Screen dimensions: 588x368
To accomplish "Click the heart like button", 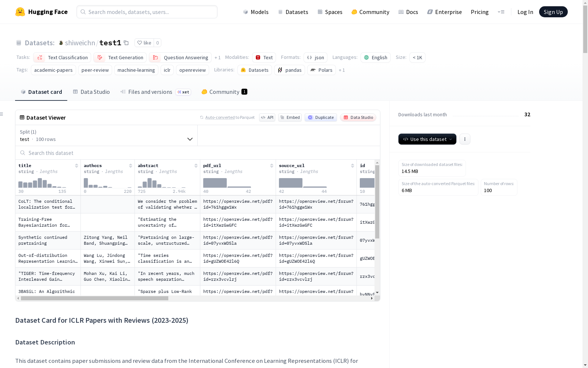I will pos(144,43).
